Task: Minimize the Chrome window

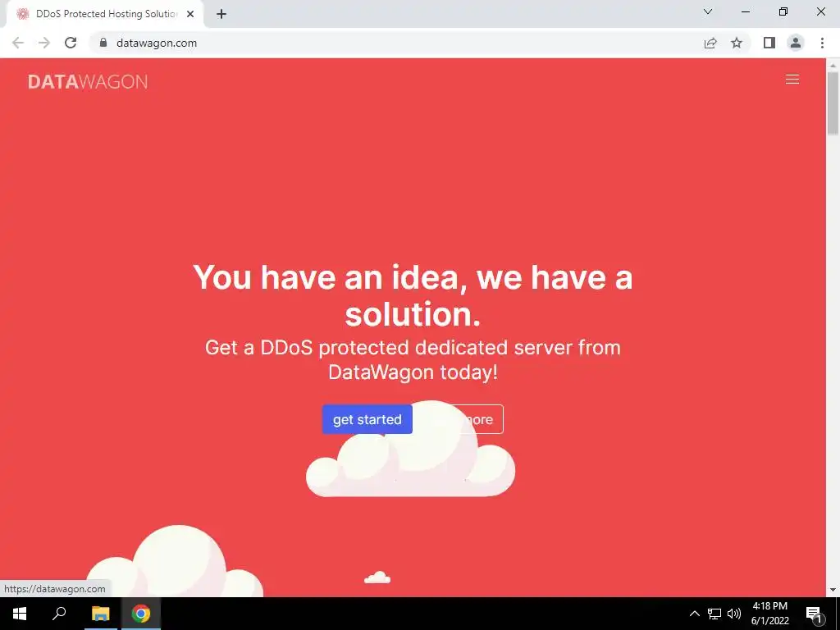Action: 746,11
